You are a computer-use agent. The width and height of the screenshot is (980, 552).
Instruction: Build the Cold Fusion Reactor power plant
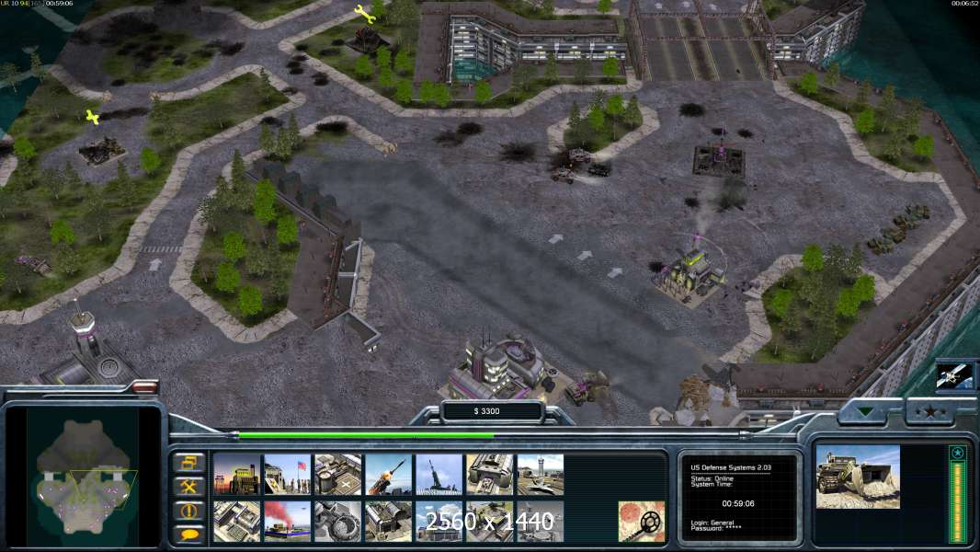[236, 475]
